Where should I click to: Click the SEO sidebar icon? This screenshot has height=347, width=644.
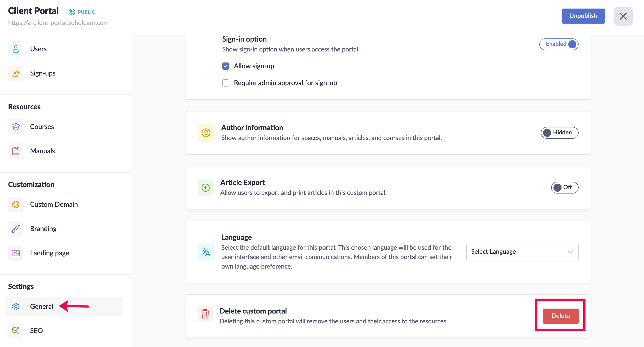16,331
